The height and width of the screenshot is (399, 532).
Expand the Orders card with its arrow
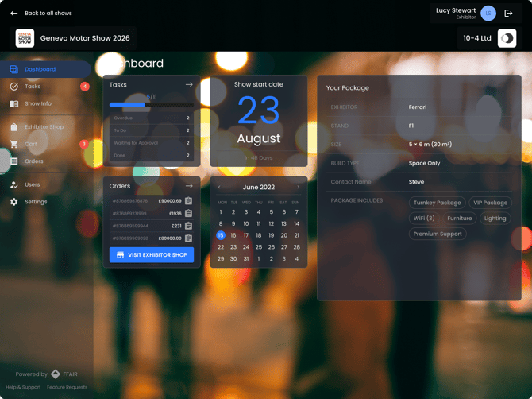[189, 186]
